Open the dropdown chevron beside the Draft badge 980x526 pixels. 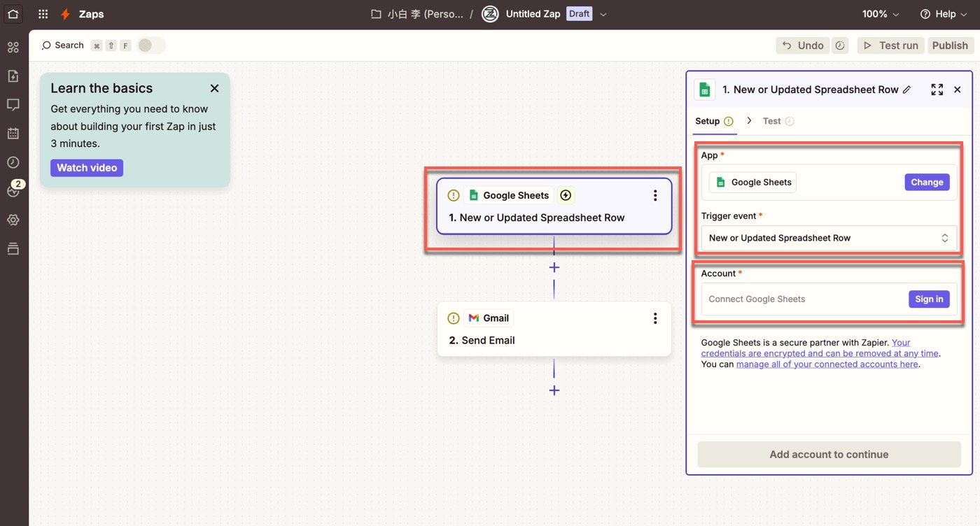click(x=603, y=14)
